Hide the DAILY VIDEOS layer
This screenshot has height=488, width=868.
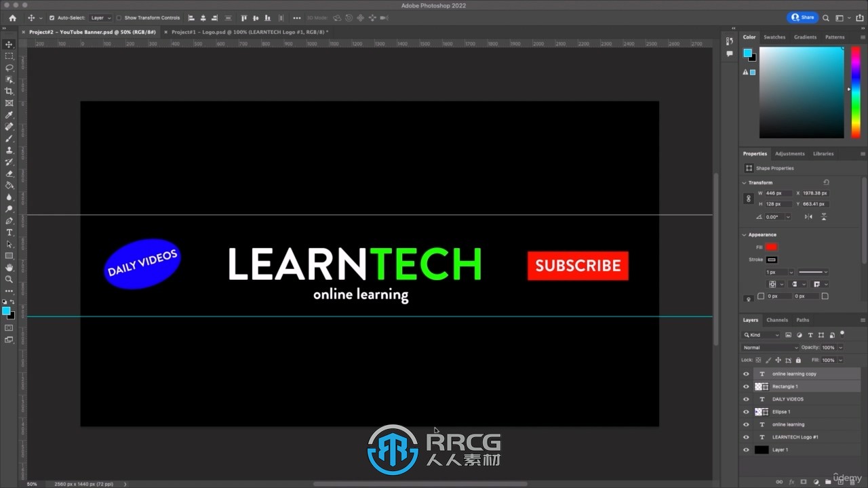coord(746,399)
